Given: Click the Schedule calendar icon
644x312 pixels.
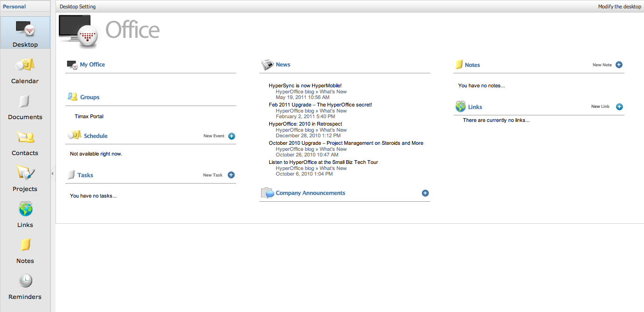Looking at the screenshot, I should [75, 135].
